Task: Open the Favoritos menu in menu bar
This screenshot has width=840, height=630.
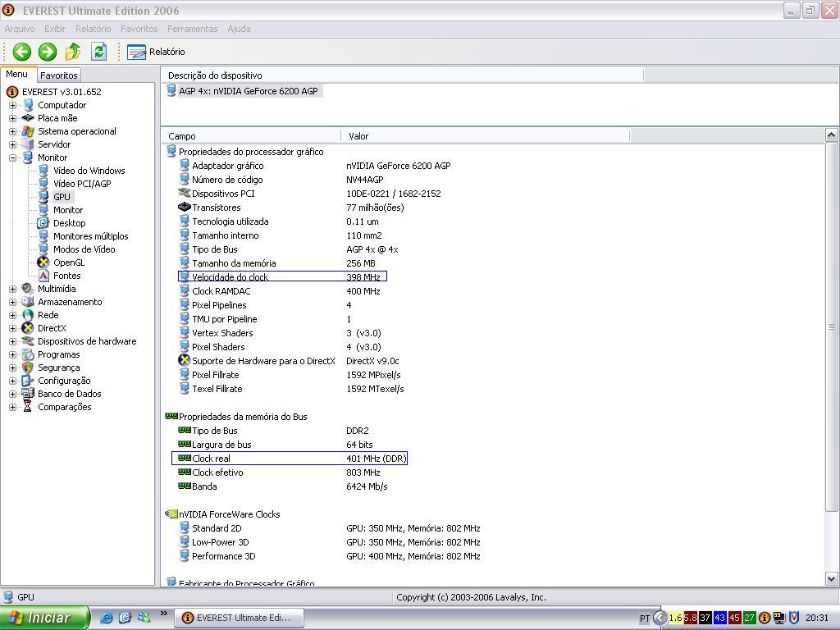Action: coord(139,29)
